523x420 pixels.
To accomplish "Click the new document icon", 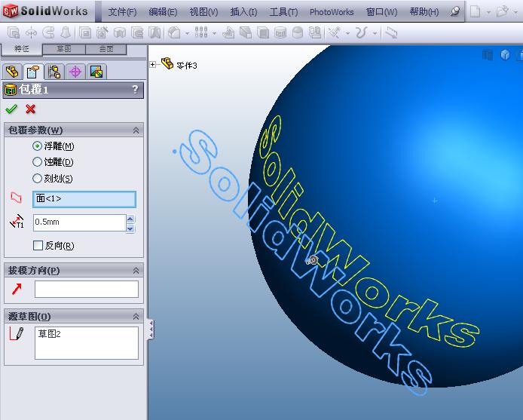I will click(x=476, y=11).
